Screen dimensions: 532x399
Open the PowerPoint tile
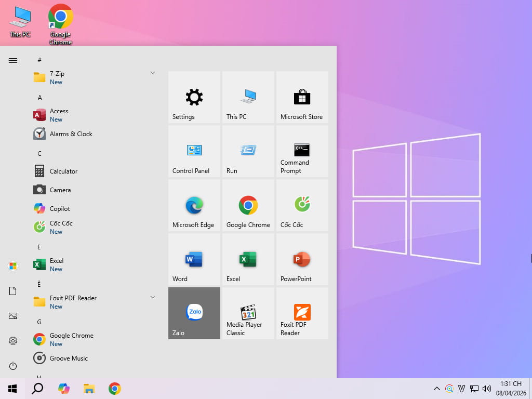302,259
